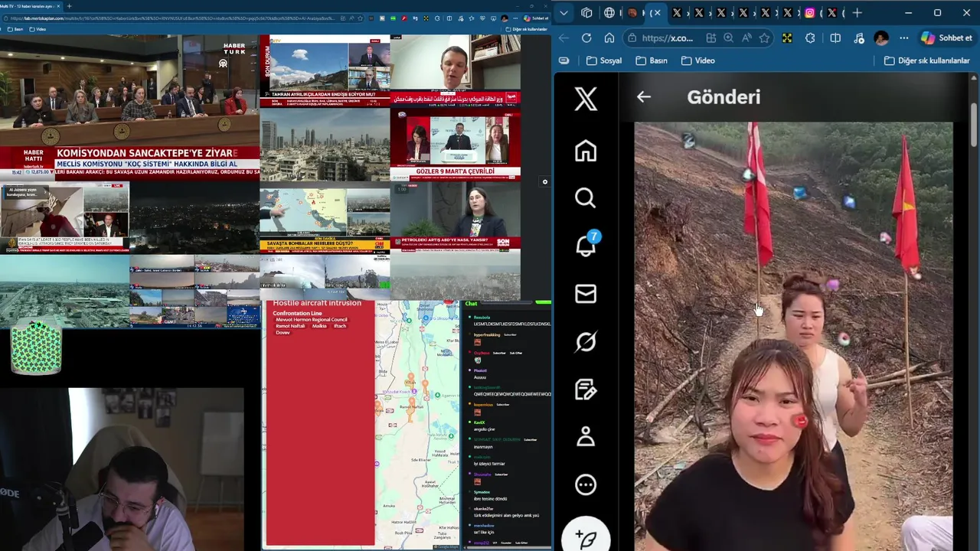Viewport: 980px width, 551px height.
Task: Close the active X tab
Action: point(657,12)
